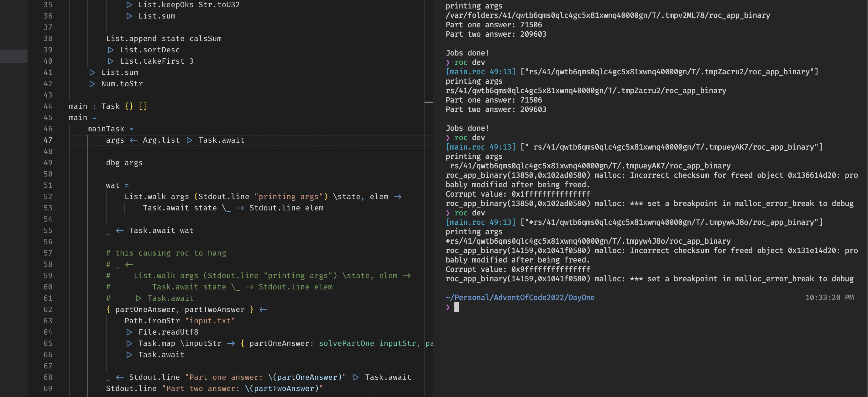
Task: Click terminal path '~/Personal/AdventOfCode2022/DayOne'
Action: (520, 298)
